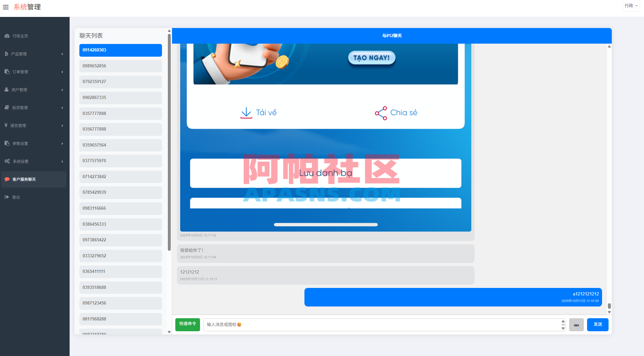644x356 pixels.
Task: Click the green 快速命令 button
Action: pyautogui.click(x=187, y=324)
